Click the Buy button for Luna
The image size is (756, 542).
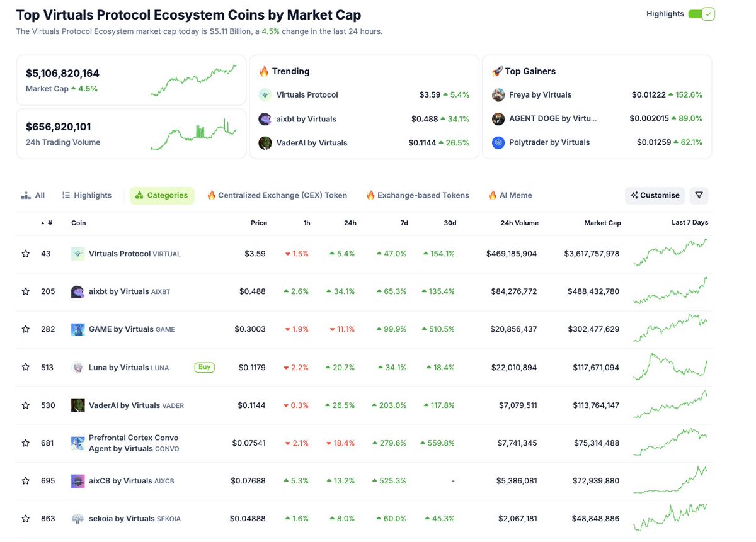point(204,367)
